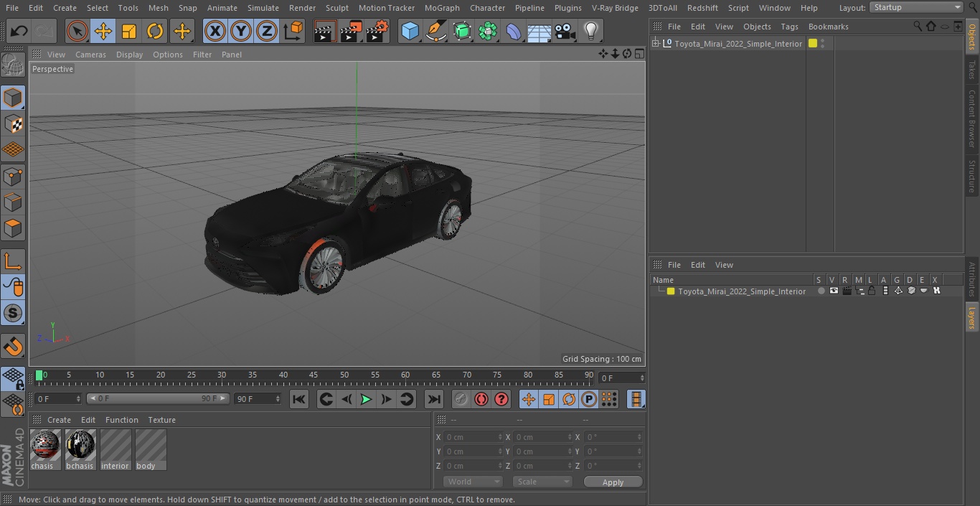Click the X position input field
This screenshot has width=980, height=506.
click(x=473, y=437)
